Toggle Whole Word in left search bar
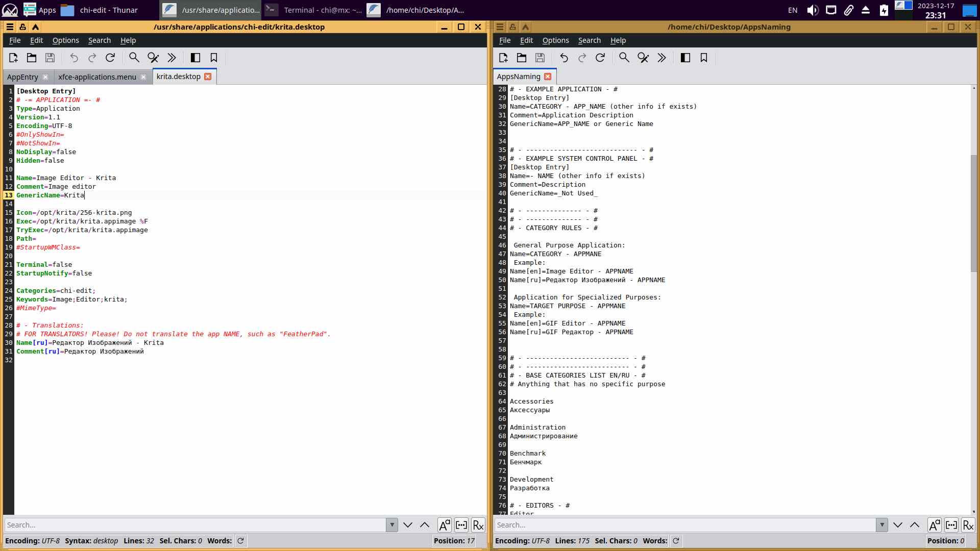The width and height of the screenshot is (980, 551). 461,525
